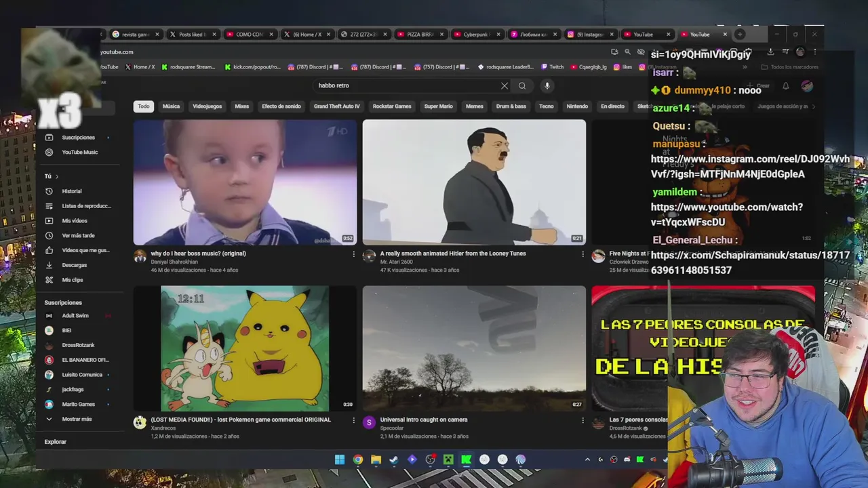The image size is (868, 488).
Task: Select the Todo filter chip
Action: pyautogui.click(x=144, y=106)
